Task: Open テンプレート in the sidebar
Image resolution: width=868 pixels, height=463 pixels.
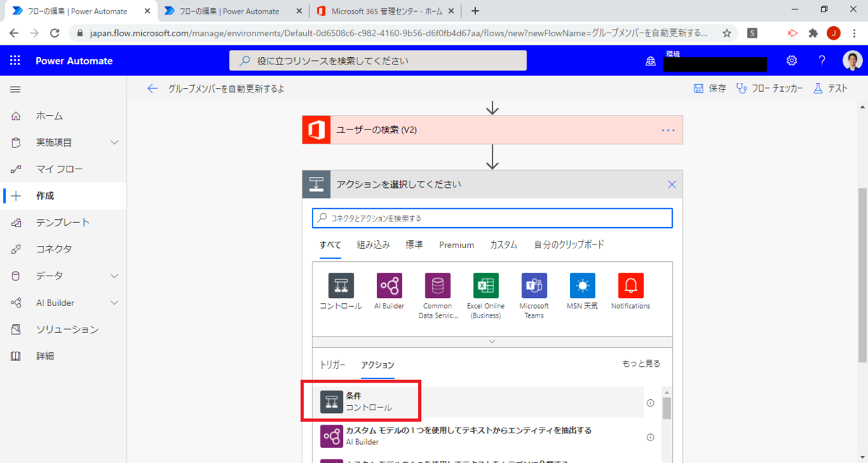Action: [63, 223]
